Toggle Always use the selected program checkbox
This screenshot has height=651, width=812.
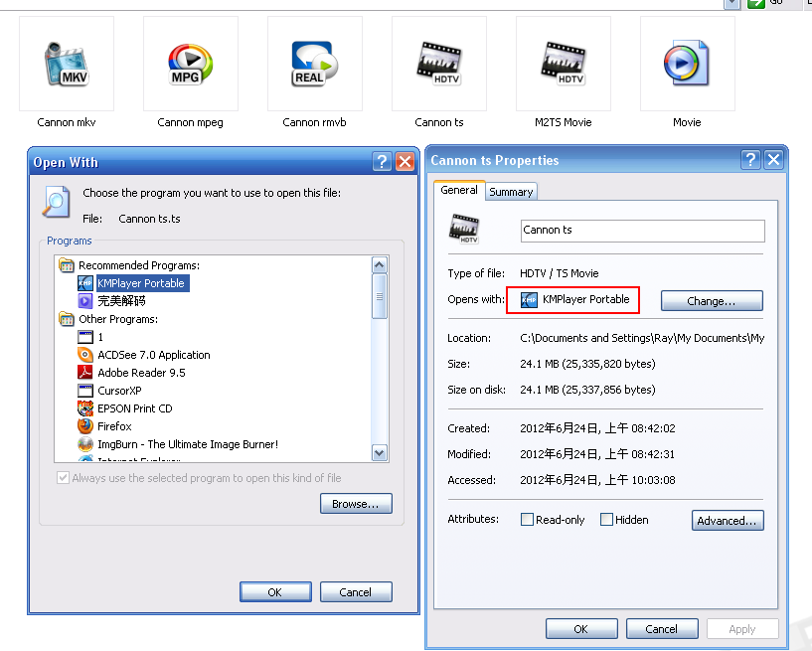coord(63,477)
